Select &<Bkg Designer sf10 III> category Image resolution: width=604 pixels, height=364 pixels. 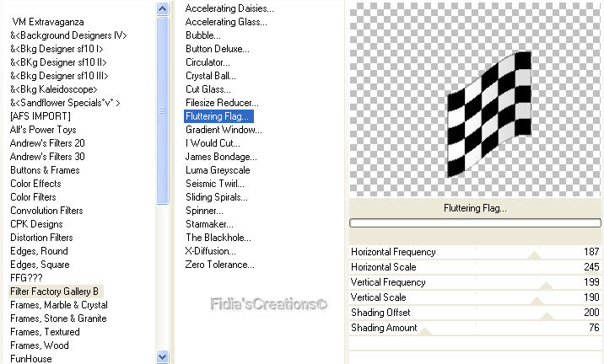(59, 76)
